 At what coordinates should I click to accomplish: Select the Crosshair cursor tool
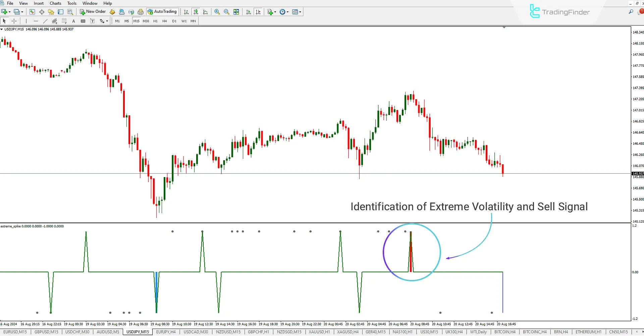point(14,21)
